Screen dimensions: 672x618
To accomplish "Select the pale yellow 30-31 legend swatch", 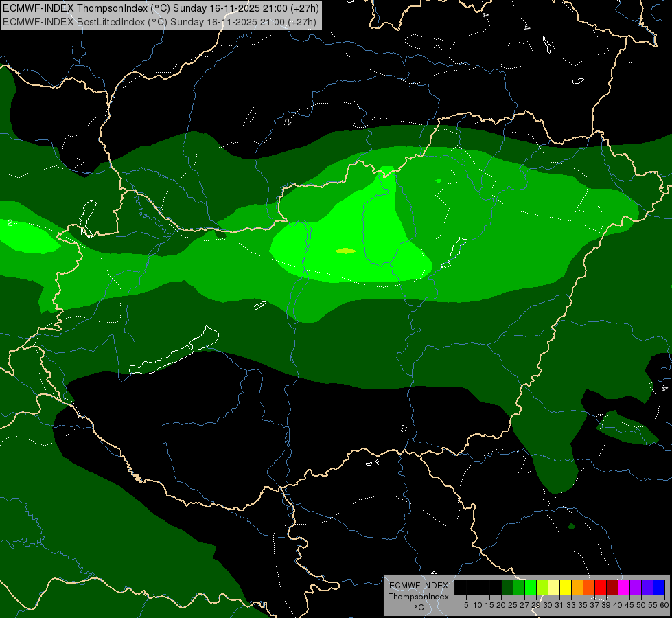I will coord(554,587).
